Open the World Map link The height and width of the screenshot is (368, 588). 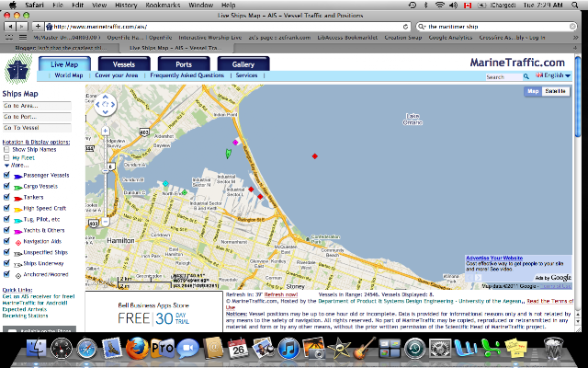(x=69, y=75)
